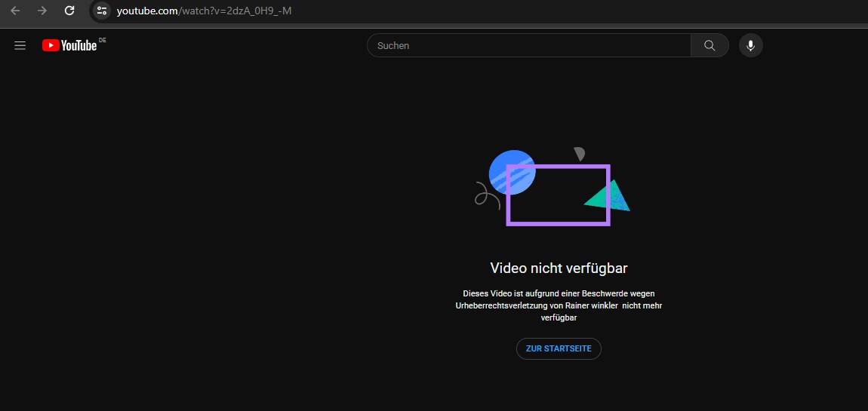Screen dimensions: 868x411
Task: Open the YouTube hamburger guide menu
Action: [20, 45]
